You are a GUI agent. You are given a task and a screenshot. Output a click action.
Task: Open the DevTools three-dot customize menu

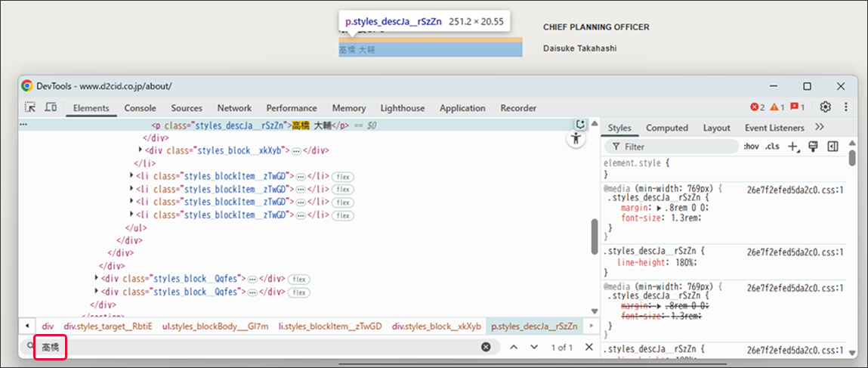click(846, 107)
